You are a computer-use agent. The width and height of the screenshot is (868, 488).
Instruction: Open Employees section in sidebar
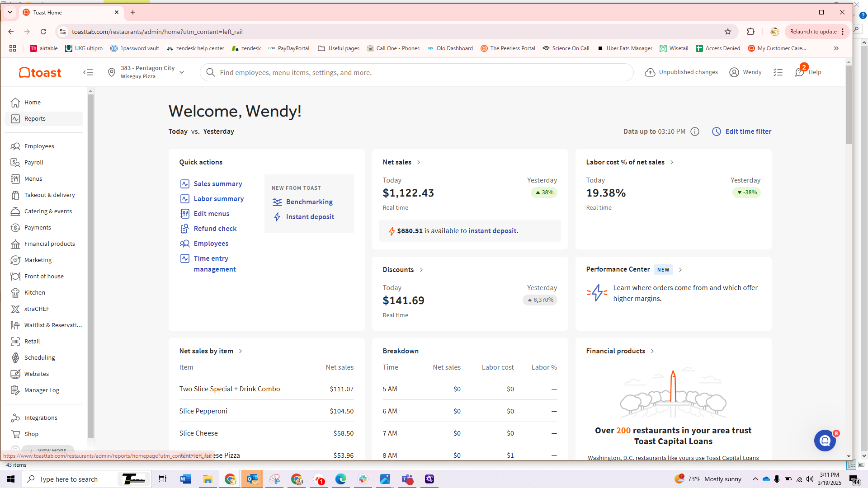pyautogui.click(x=44, y=146)
